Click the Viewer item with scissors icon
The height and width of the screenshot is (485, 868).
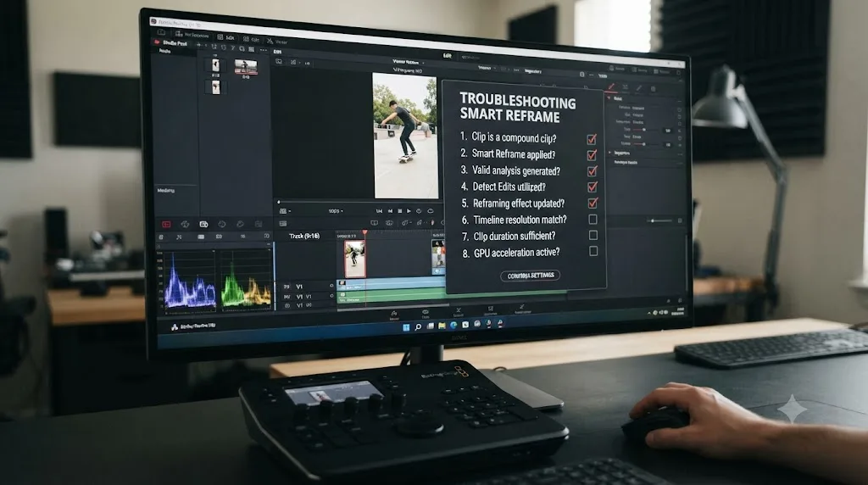277,42
